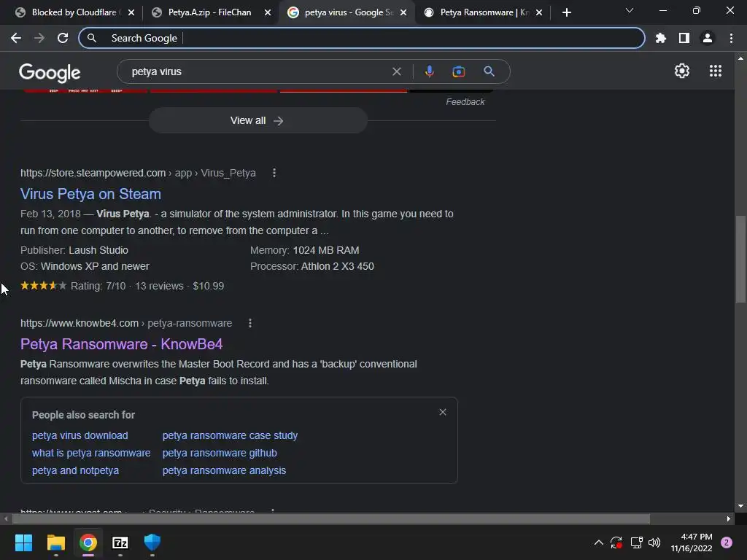The height and width of the screenshot is (560, 747).
Task: Close the Blocked by Cloudflare tab
Action: coord(131,13)
